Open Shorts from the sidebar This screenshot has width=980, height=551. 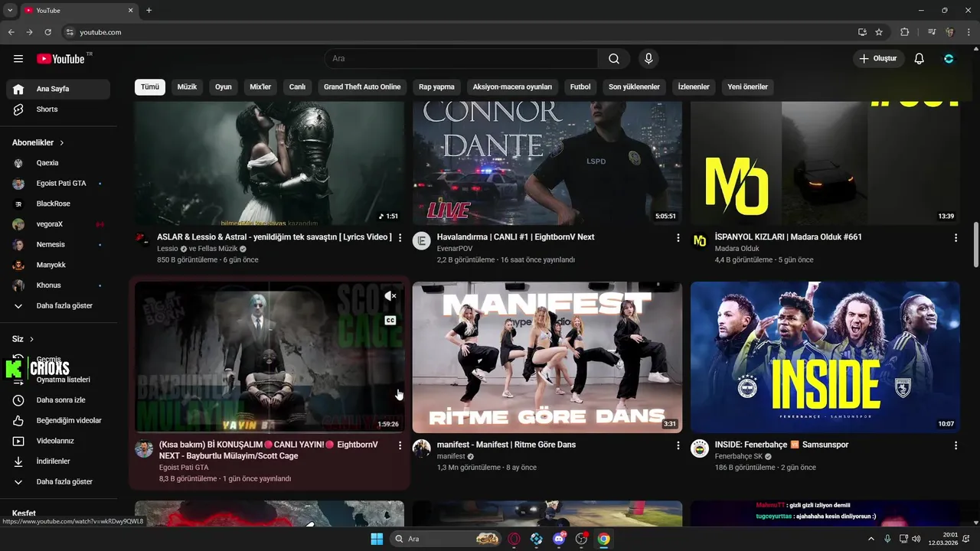coord(58,109)
